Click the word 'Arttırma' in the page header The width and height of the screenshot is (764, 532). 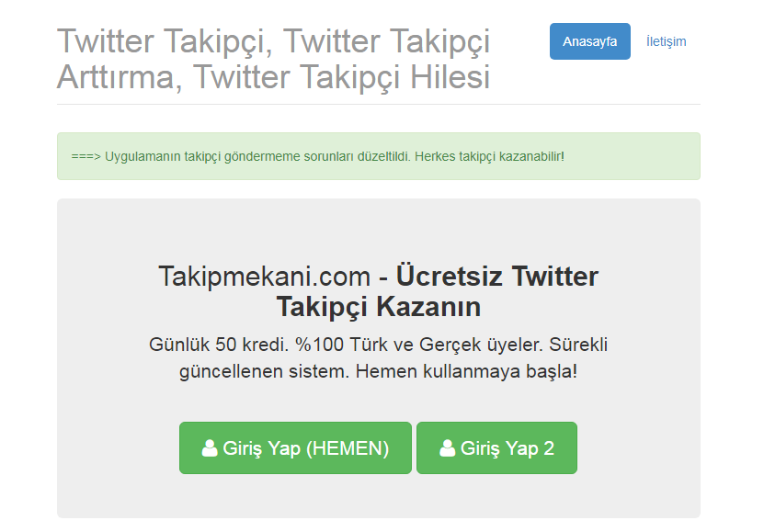click(116, 77)
